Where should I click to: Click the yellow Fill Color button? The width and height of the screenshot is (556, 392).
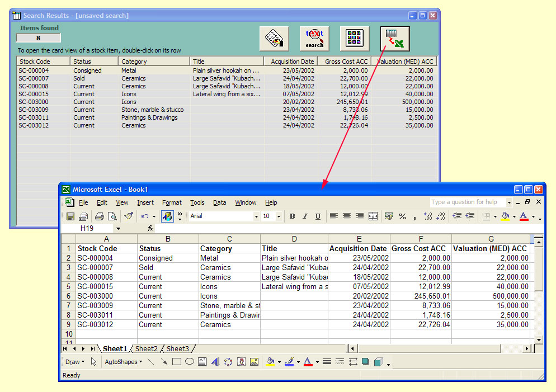point(505,216)
